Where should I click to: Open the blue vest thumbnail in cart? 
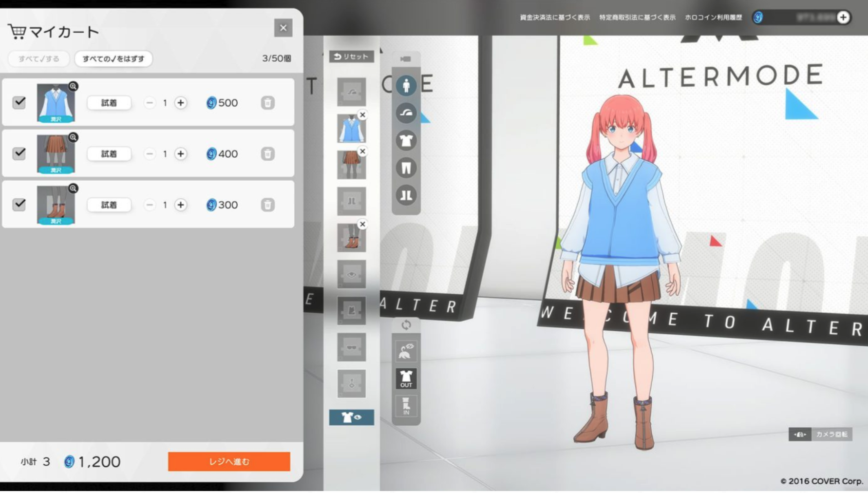[56, 103]
